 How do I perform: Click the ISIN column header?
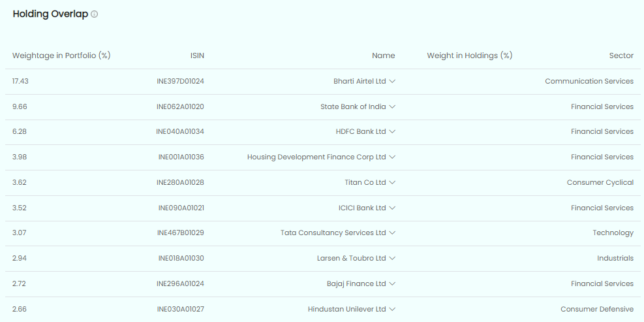click(x=197, y=56)
